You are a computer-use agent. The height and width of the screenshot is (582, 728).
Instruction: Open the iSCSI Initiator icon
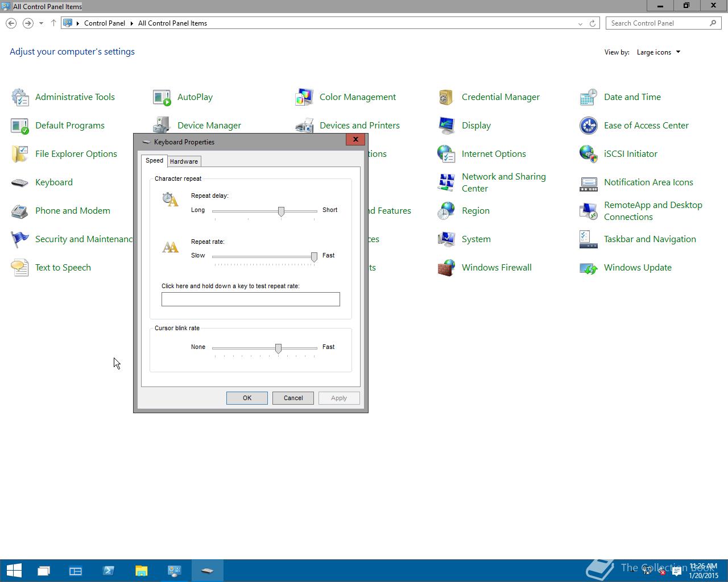coord(589,154)
